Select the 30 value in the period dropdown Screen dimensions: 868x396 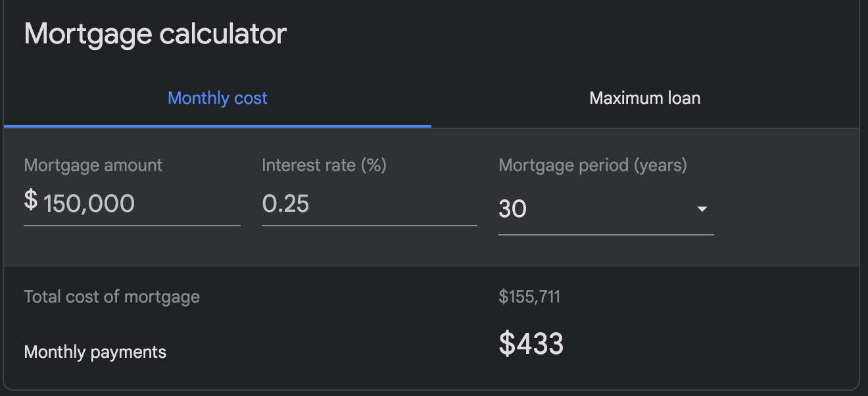click(513, 209)
